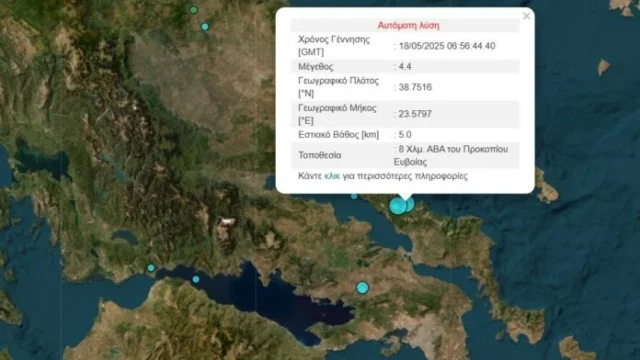Image resolution: width=640 pixels, height=360 pixels.
Task: Select magnitude value '4.4'
Action: (x=405, y=67)
